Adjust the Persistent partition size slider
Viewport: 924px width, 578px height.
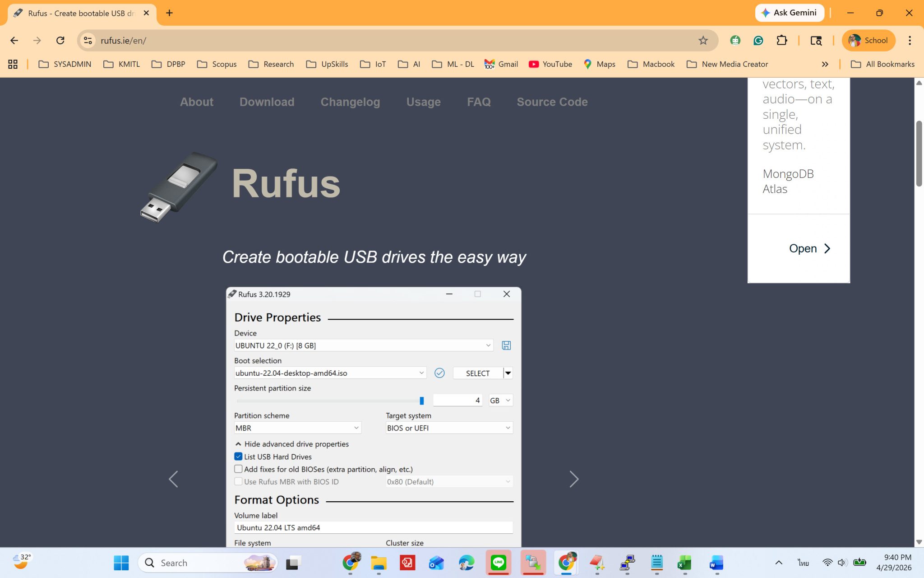[421, 401]
